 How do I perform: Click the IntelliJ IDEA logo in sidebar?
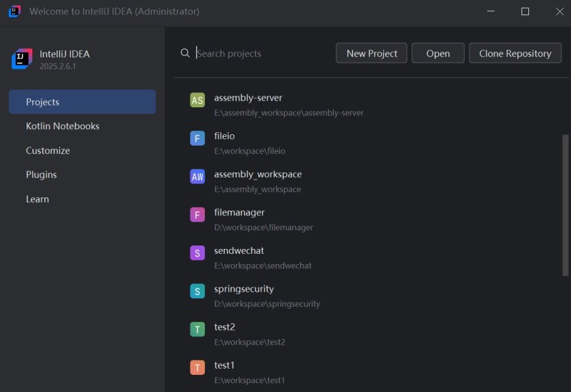[x=22, y=59]
